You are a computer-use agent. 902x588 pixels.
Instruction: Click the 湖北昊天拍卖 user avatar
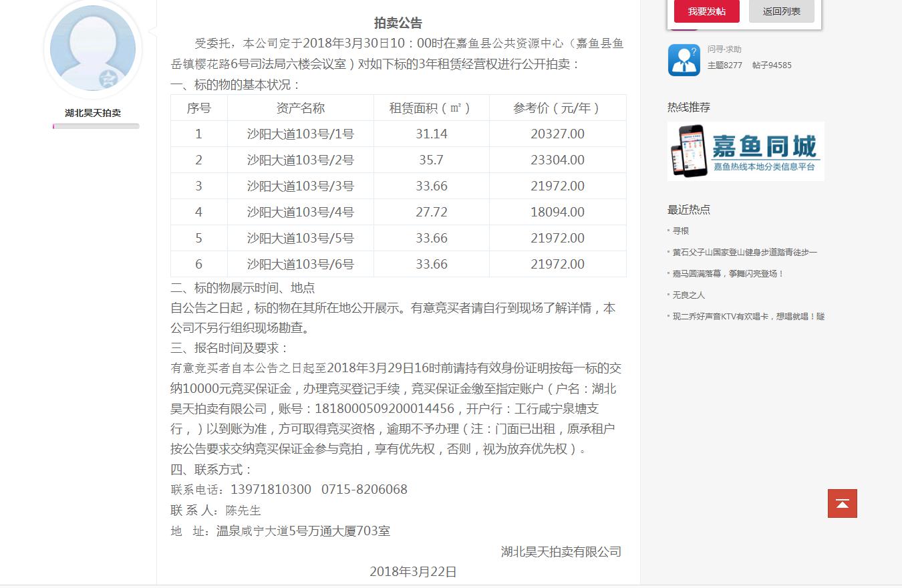[x=92, y=49]
